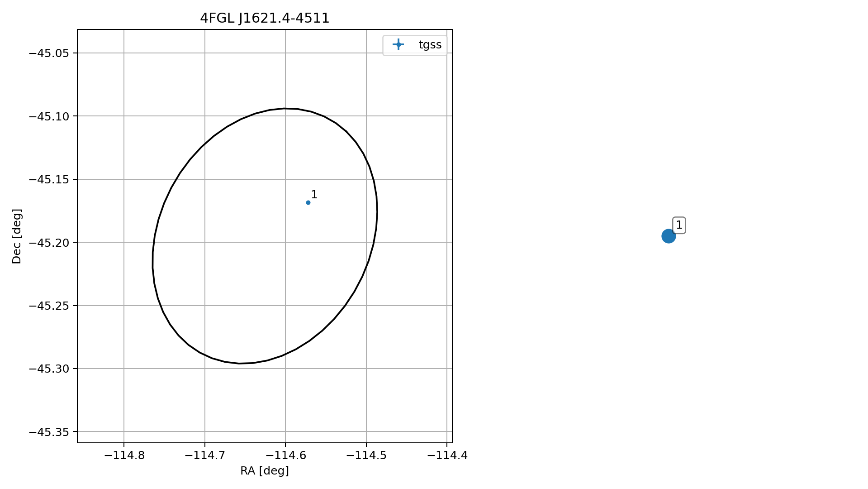Click the −114.8 RA tick label
This screenshot has width=868, height=489.
[x=124, y=455]
